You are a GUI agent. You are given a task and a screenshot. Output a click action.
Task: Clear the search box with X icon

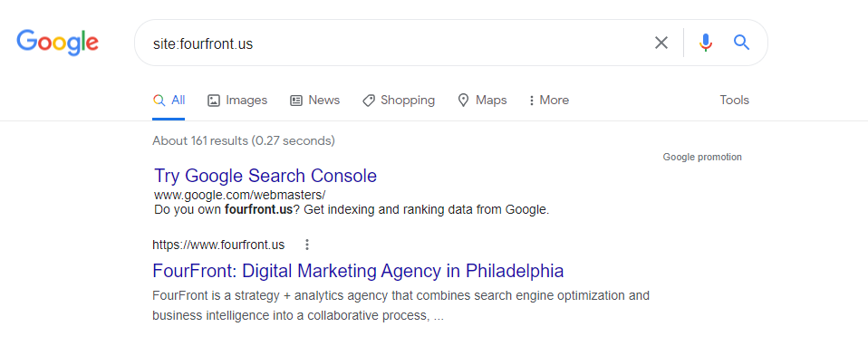point(661,43)
